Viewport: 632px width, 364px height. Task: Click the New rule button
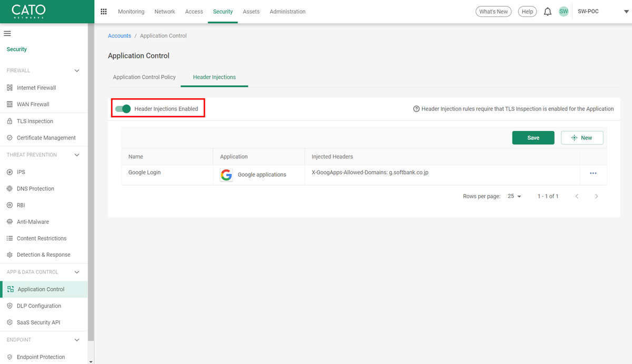[582, 138]
